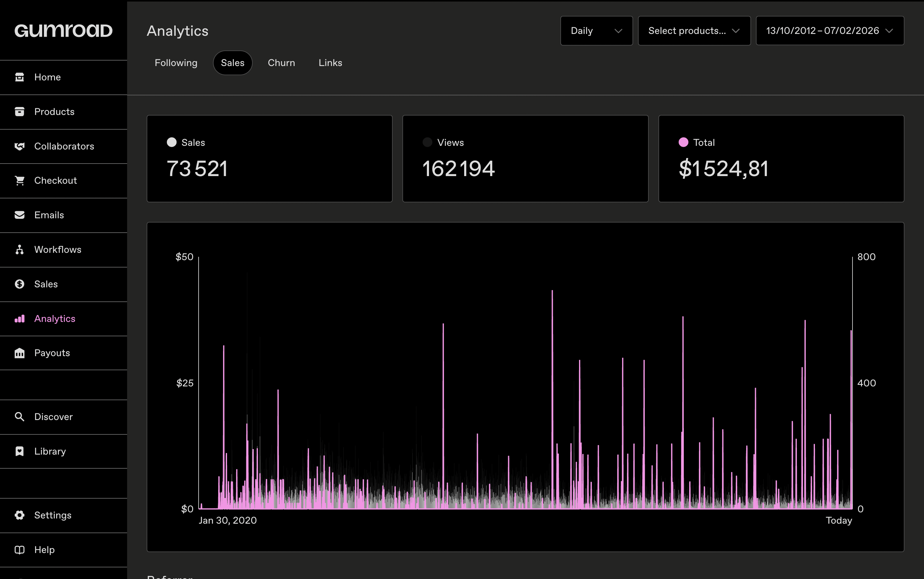Toggle the pink Total legend dot
924x579 pixels.
(x=683, y=142)
